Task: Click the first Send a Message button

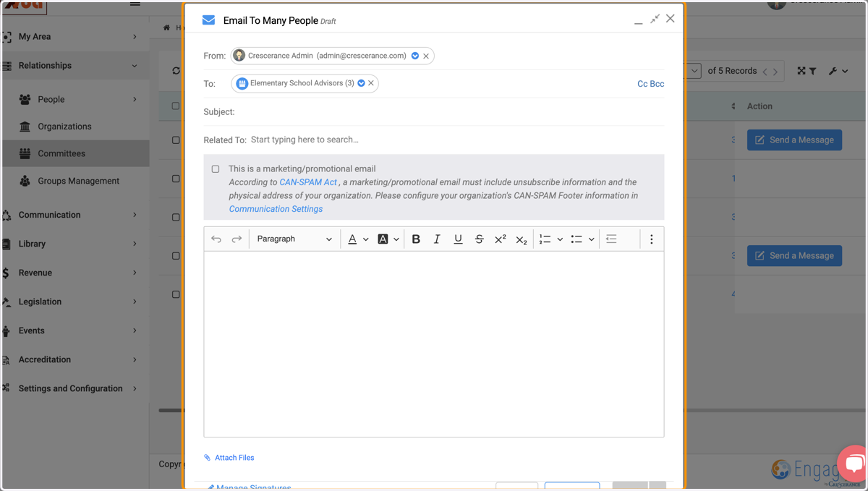Action: pos(794,140)
